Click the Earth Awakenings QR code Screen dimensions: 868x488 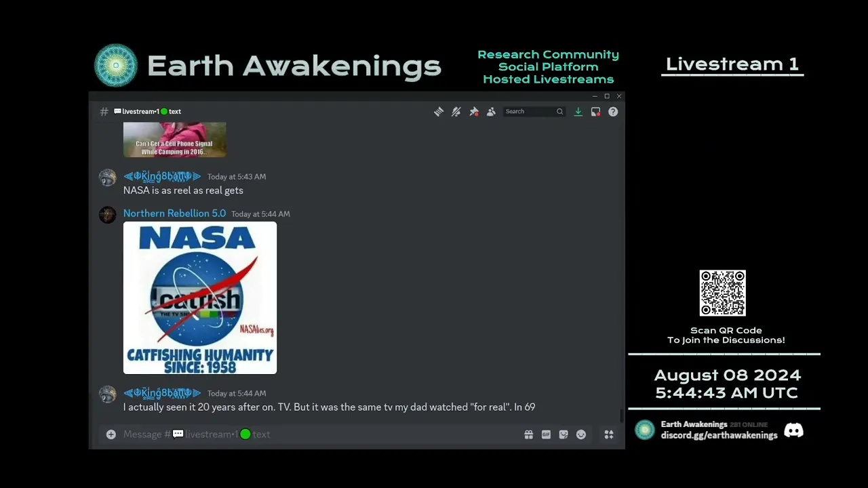pos(723,293)
